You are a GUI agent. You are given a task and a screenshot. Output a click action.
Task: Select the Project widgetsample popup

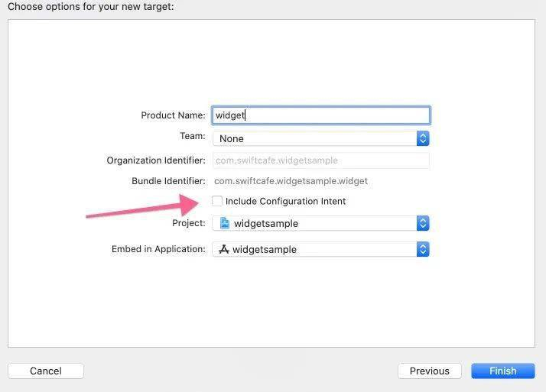(320, 223)
